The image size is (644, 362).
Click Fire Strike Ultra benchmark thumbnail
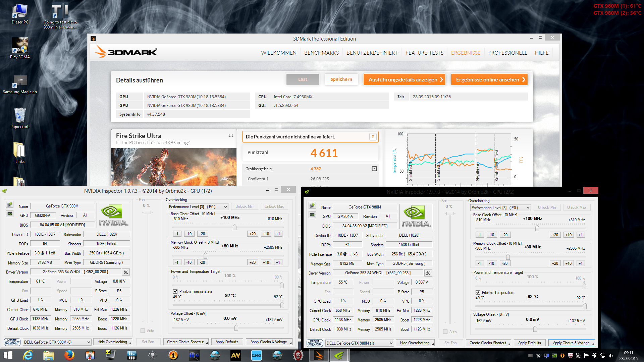click(174, 167)
